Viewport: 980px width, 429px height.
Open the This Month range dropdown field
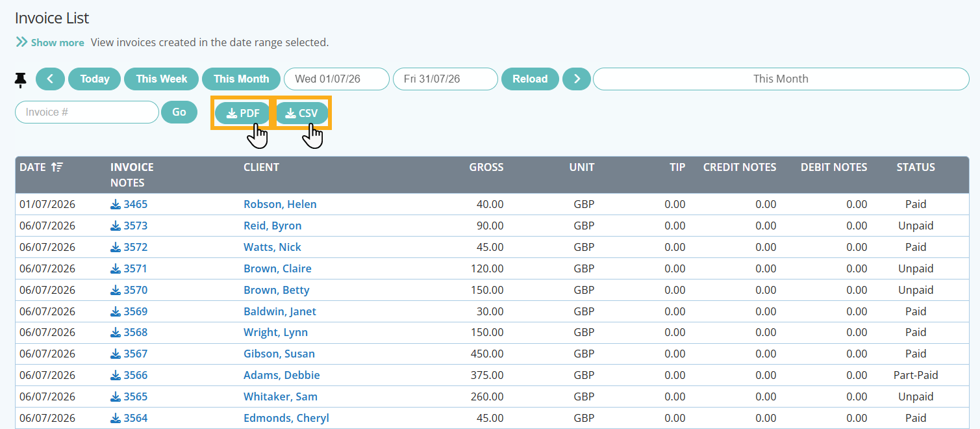pyautogui.click(x=781, y=79)
